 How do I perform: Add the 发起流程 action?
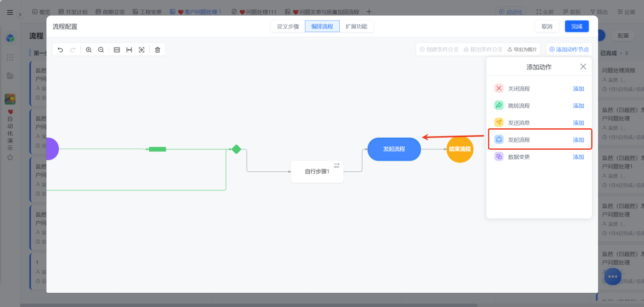point(578,140)
